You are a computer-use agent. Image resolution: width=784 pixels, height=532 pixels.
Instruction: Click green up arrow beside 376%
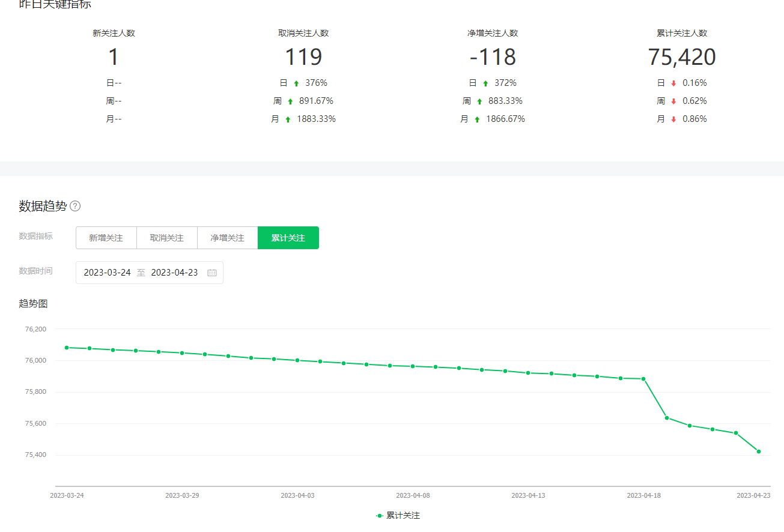296,83
